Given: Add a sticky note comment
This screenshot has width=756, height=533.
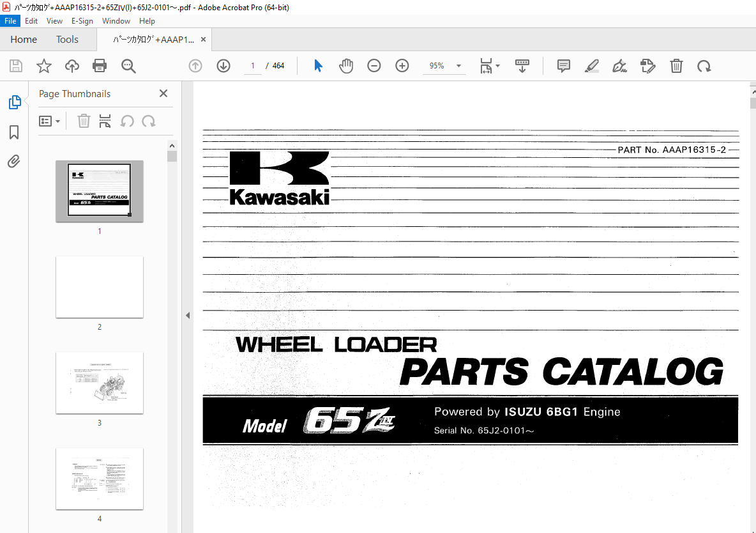Looking at the screenshot, I should pyautogui.click(x=564, y=66).
